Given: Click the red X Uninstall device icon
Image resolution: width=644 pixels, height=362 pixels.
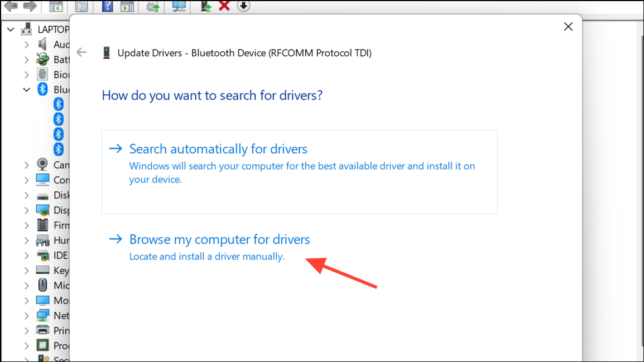Looking at the screenshot, I should tap(224, 6).
